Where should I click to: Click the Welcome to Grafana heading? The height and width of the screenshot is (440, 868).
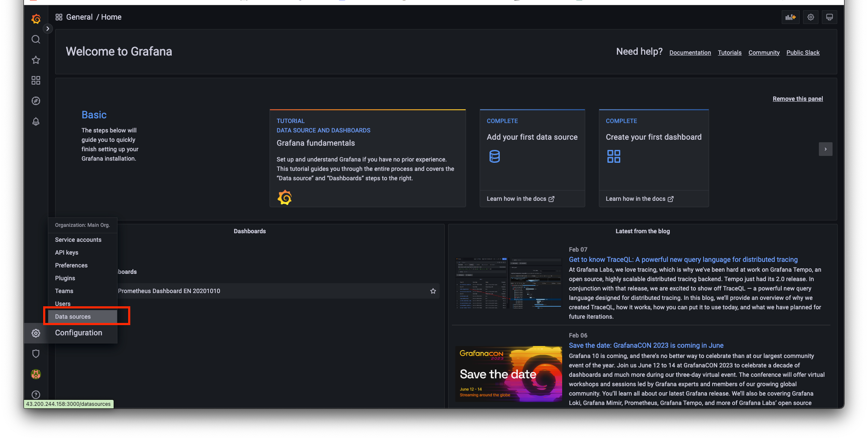click(119, 51)
